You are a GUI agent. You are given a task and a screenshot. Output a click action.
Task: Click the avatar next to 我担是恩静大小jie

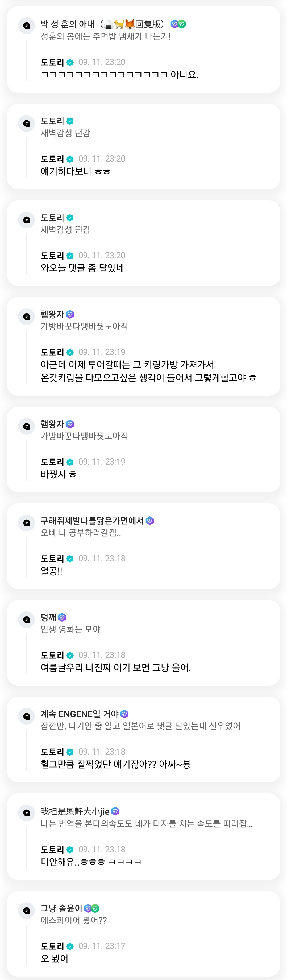click(x=27, y=813)
